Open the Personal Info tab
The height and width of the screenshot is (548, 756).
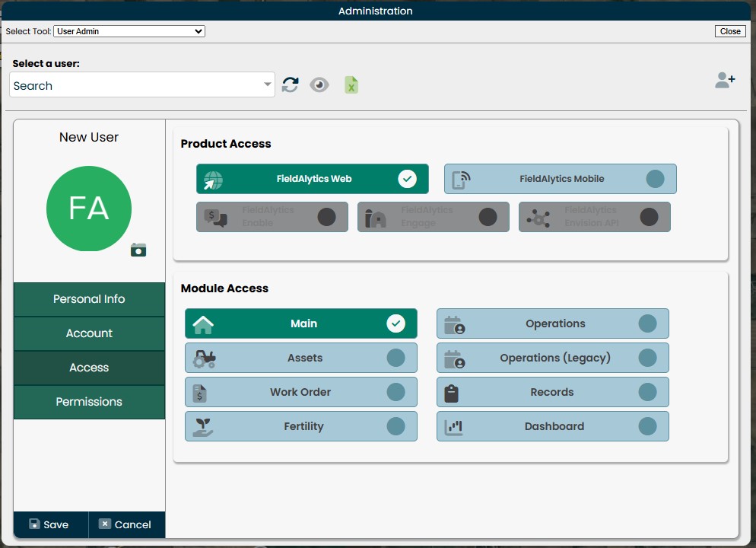[x=89, y=299]
